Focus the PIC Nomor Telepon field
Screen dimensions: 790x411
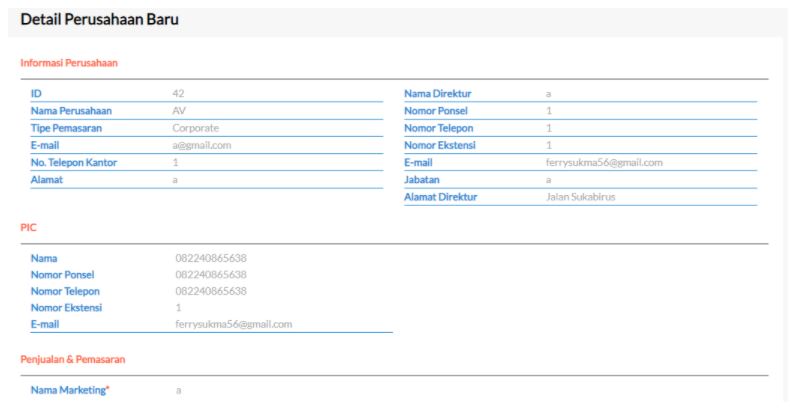click(x=280, y=291)
